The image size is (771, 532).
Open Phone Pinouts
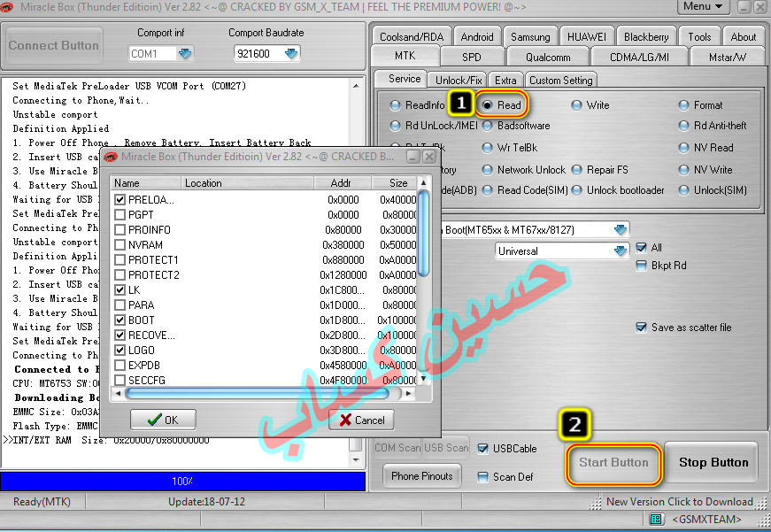click(x=422, y=476)
